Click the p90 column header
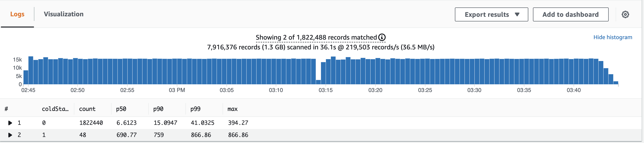 [x=158, y=109]
